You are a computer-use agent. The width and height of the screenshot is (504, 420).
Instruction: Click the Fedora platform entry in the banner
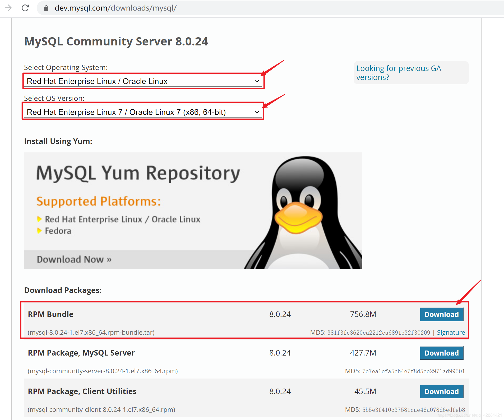pos(58,231)
